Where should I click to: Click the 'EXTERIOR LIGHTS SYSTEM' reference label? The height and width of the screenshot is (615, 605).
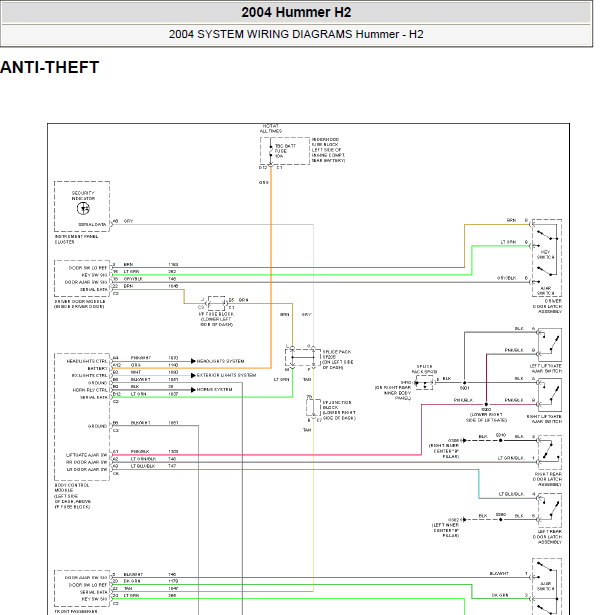tap(226, 375)
